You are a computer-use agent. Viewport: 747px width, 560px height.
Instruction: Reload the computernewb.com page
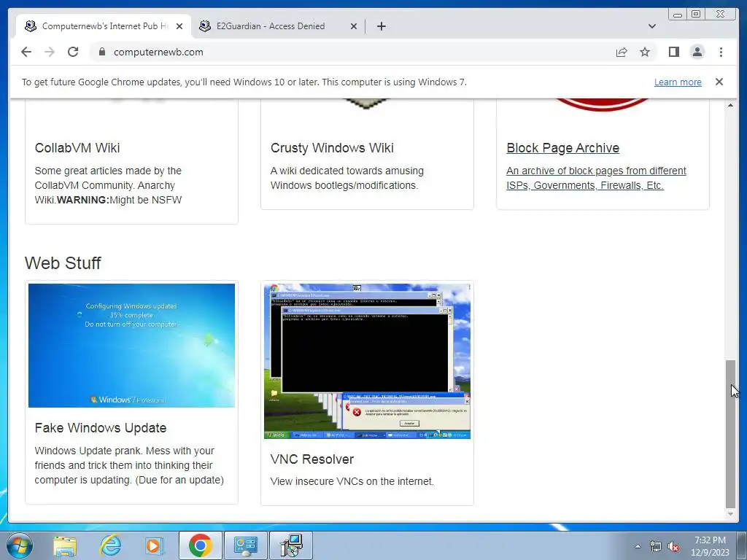(73, 52)
